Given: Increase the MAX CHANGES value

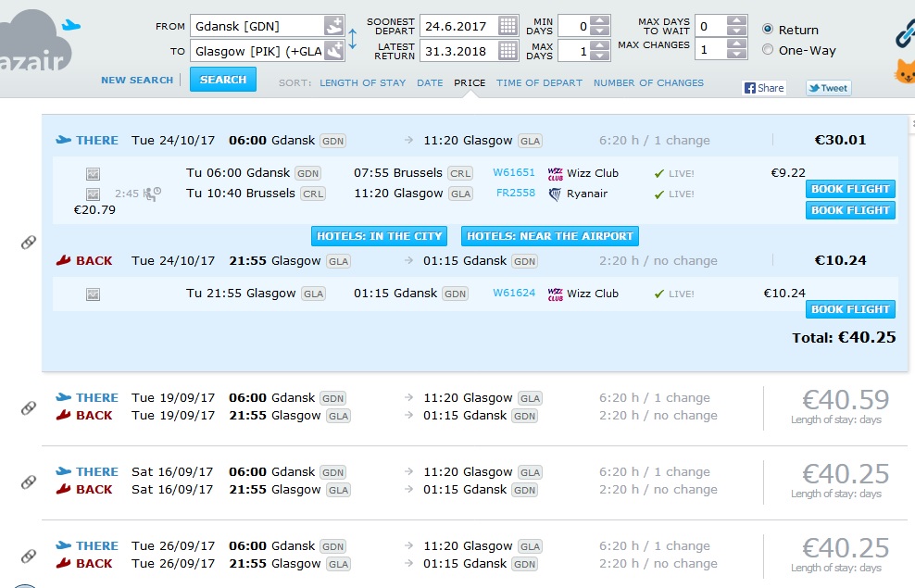Looking at the screenshot, I should point(737,44).
